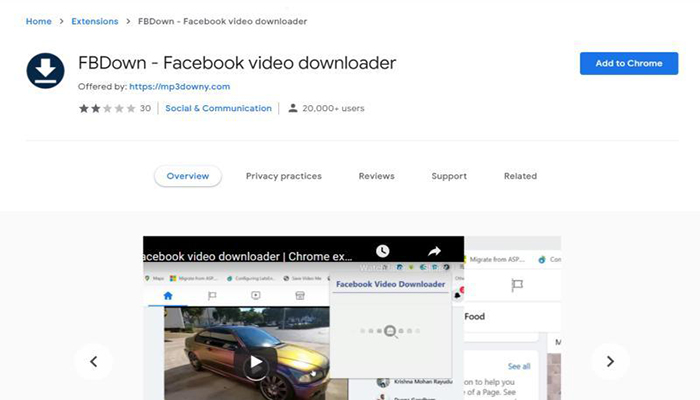Show the previous screenshot with left arrow
This screenshot has width=700, height=400.
pos(94,361)
